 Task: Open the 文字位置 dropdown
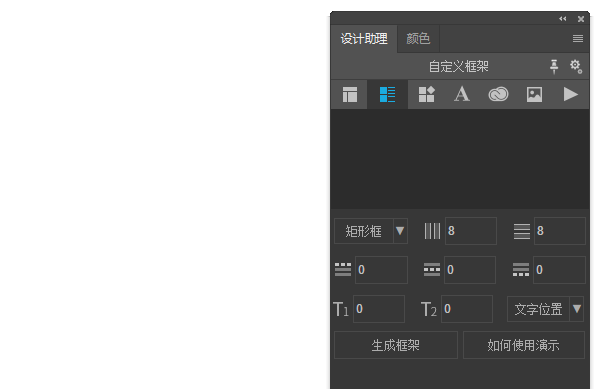point(545,309)
